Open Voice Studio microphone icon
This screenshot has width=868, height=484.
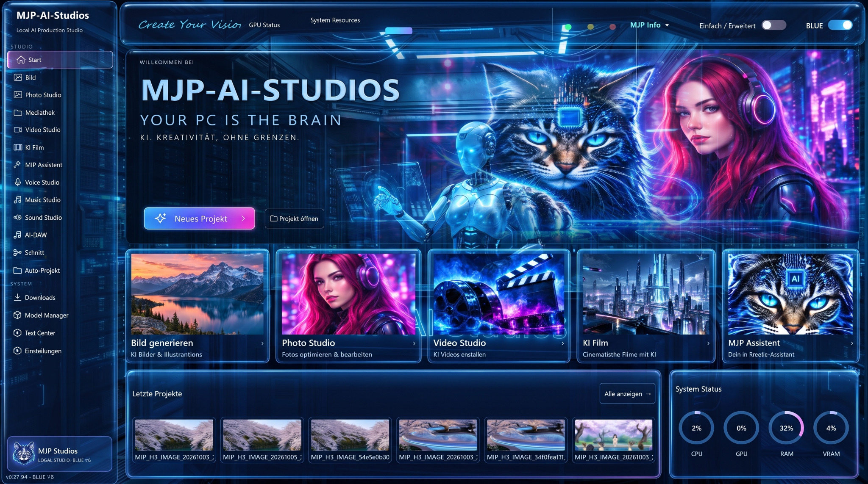17,182
